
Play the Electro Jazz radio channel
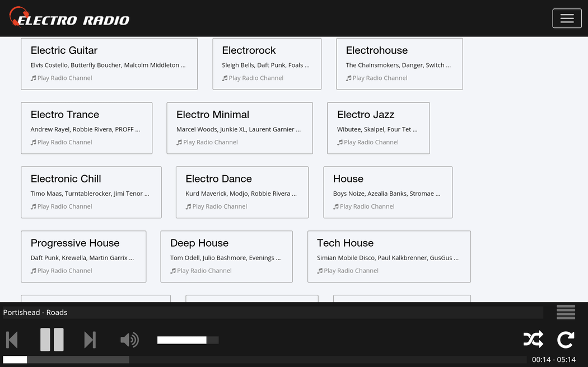pyautogui.click(x=371, y=142)
